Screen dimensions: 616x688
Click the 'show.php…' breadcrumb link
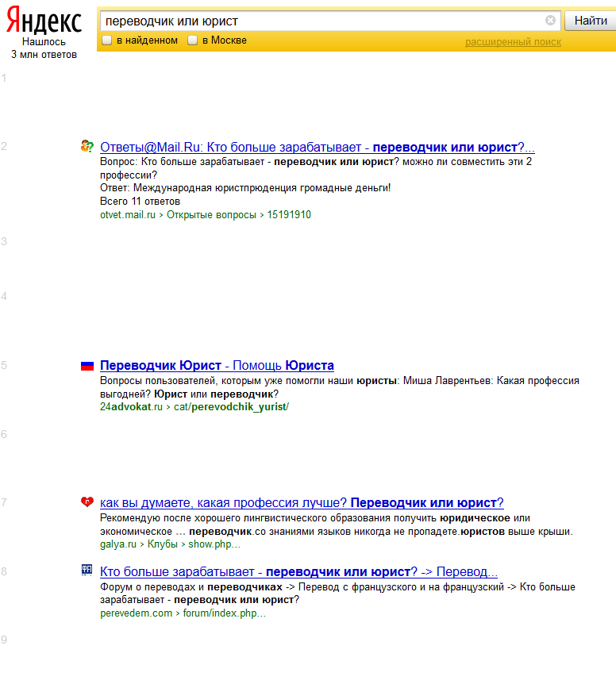point(214,544)
